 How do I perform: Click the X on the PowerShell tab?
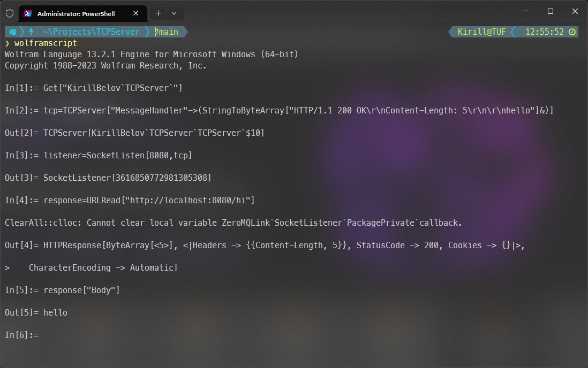135,13
